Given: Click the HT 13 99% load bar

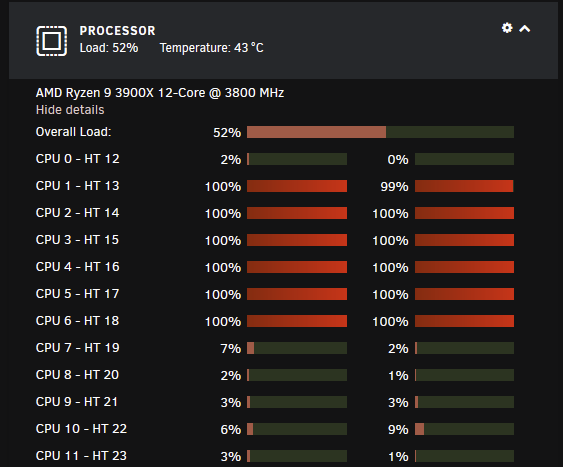Looking at the screenshot, I should (x=464, y=186).
